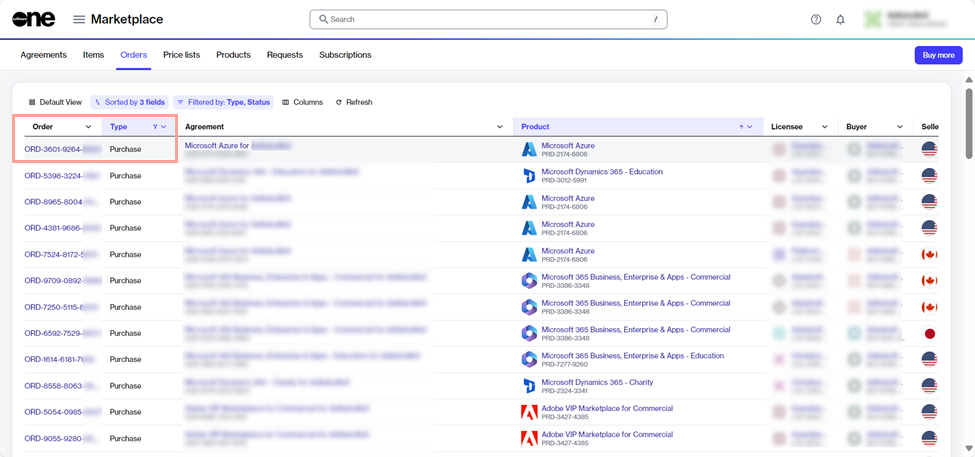Switch to the Subscriptions tab
This screenshot has width=975, height=457.
pyautogui.click(x=345, y=55)
